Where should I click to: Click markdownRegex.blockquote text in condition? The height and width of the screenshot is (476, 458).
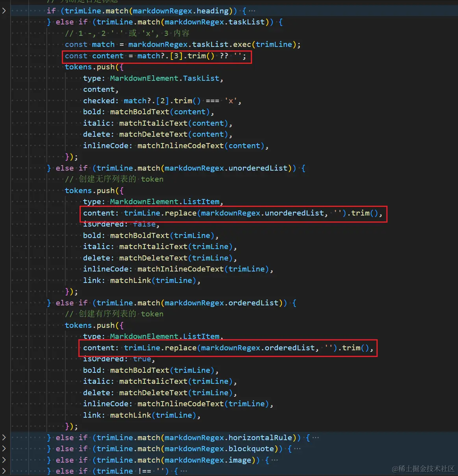[x=219, y=448]
